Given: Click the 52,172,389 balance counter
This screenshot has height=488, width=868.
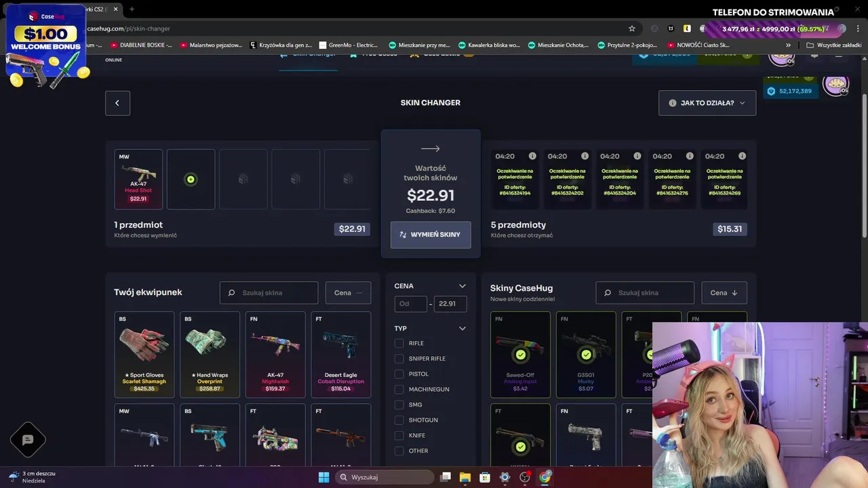Looking at the screenshot, I should coord(790,91).
